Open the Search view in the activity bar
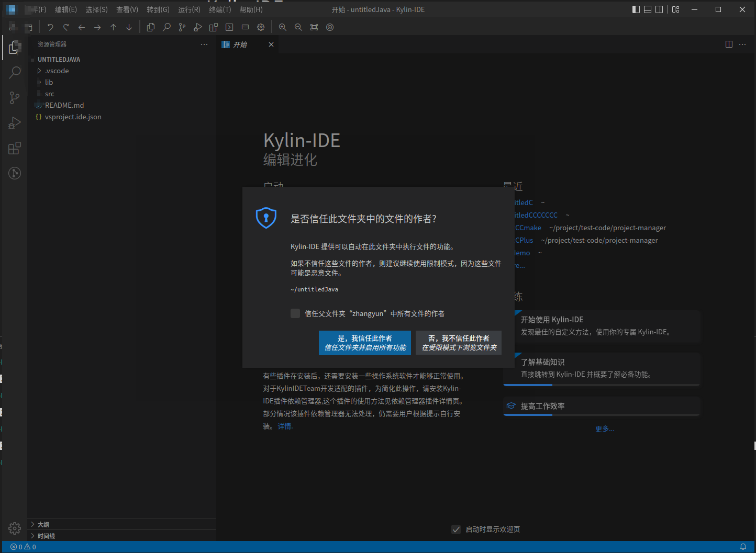 pyautogui.click(x=15, y=73)
